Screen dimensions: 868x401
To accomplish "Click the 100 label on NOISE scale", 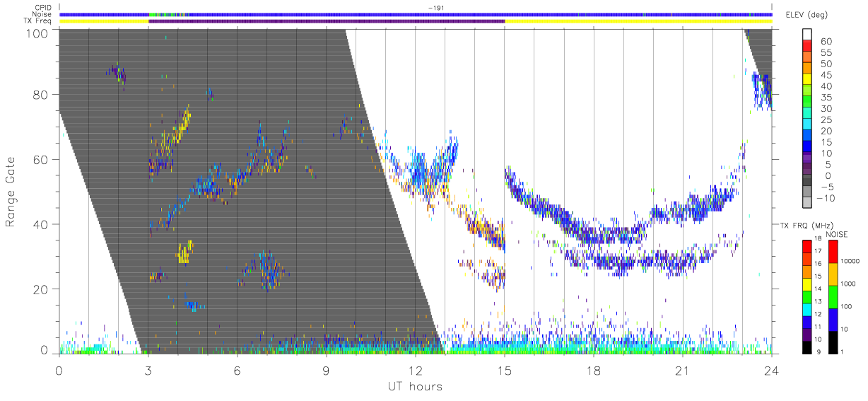I will coord(845,306).
